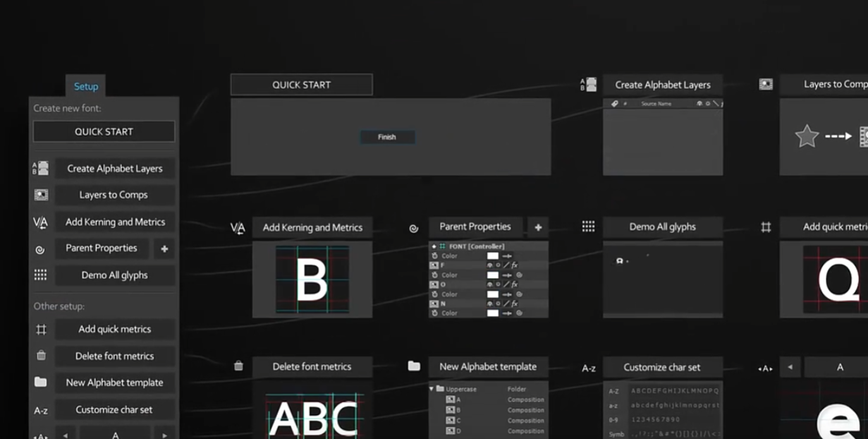Toggle the stopwatch on the first Color property

[434, 256]
